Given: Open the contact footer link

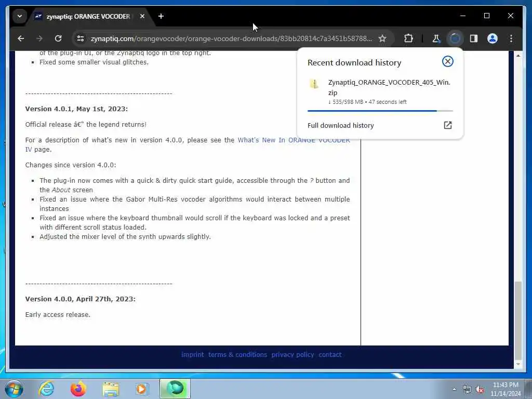Looking at the screenshot, I should [330, 354].
